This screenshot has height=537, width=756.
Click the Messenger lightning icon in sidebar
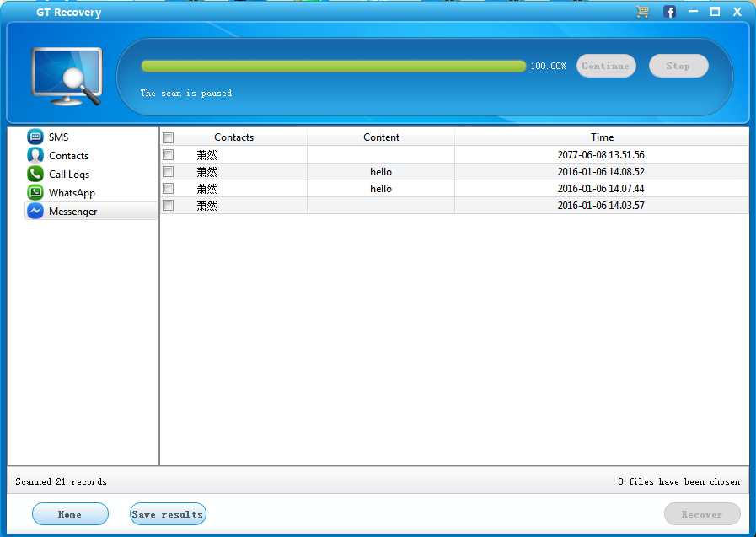click(x=34, y=211)
